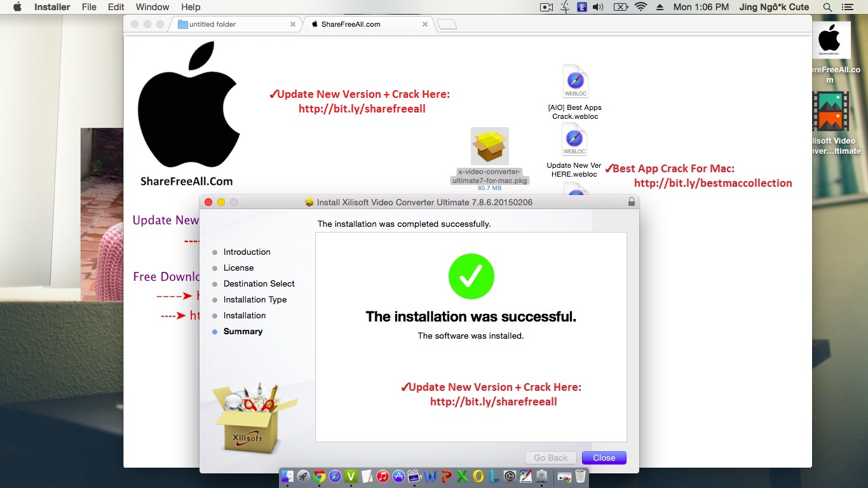Click the Close button in the installer

pyautogui.click(x=604, y=457)
